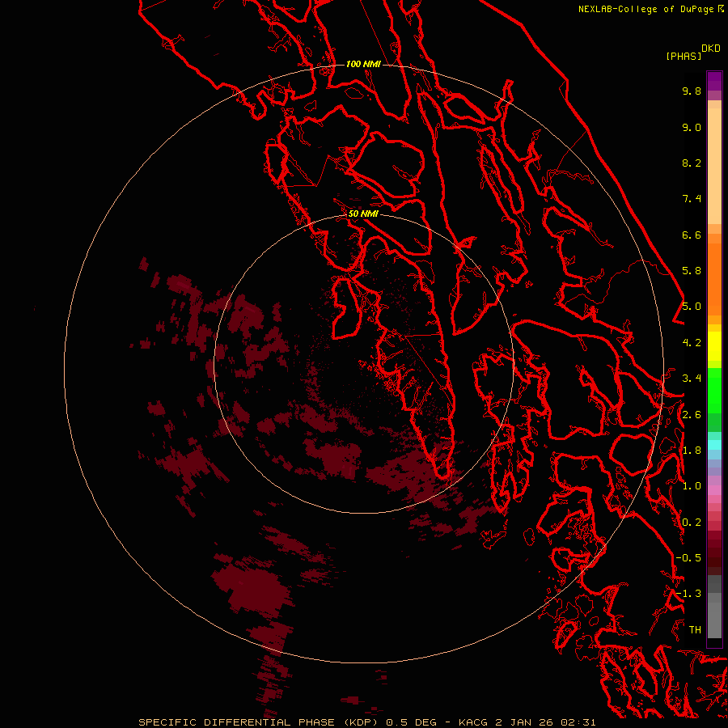Click the 50 NMI range ring label
This screenshot has height=728, width=728.
(x=363, y=214)
